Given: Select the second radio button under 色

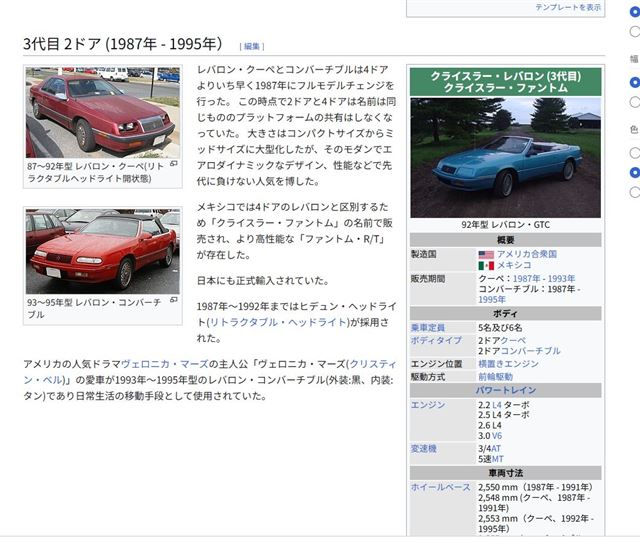Looking at the screenshot, I should pyautogui.click(x=634, y=173).
